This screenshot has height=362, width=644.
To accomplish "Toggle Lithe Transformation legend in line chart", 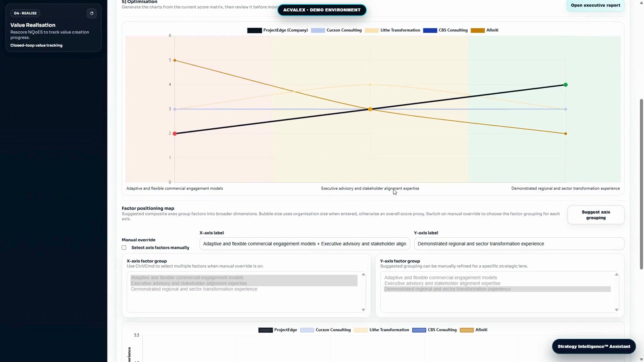I will point(392,30).
